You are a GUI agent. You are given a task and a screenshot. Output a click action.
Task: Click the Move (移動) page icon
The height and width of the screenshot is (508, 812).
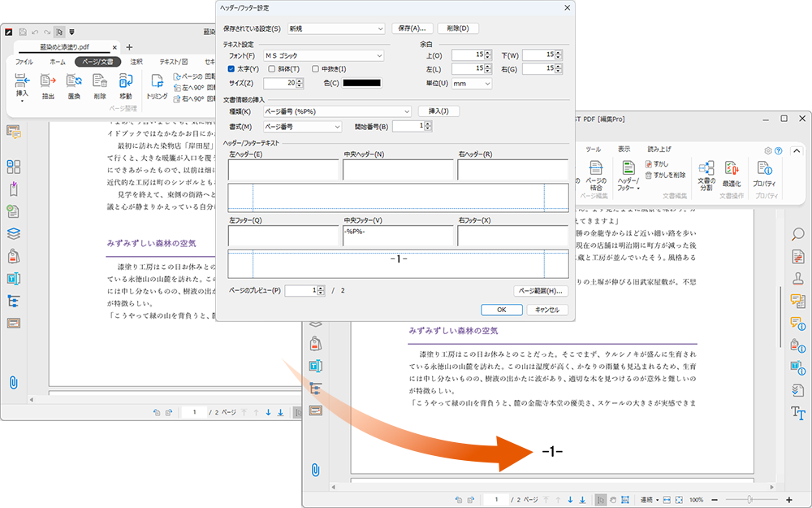pos(126,80)
